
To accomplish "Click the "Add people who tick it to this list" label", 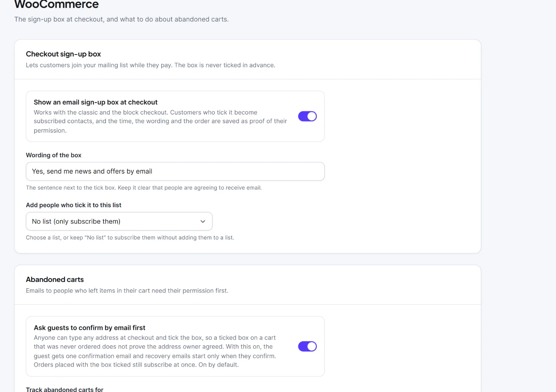I will pos(74,205).
